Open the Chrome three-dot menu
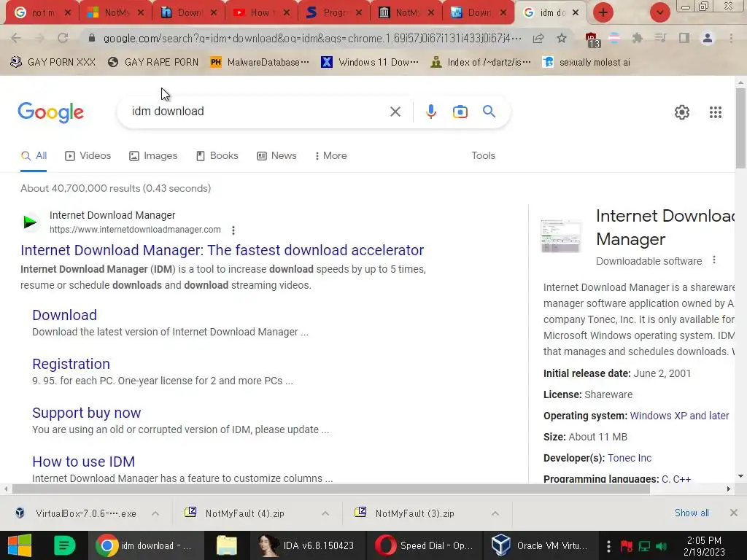This screenshot has width=747, height=560. tap(731, 38)
